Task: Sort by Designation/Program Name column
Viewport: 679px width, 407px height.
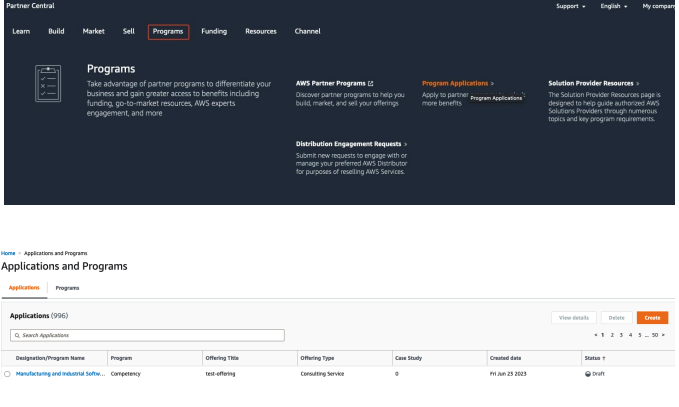Action: (50, 358)
